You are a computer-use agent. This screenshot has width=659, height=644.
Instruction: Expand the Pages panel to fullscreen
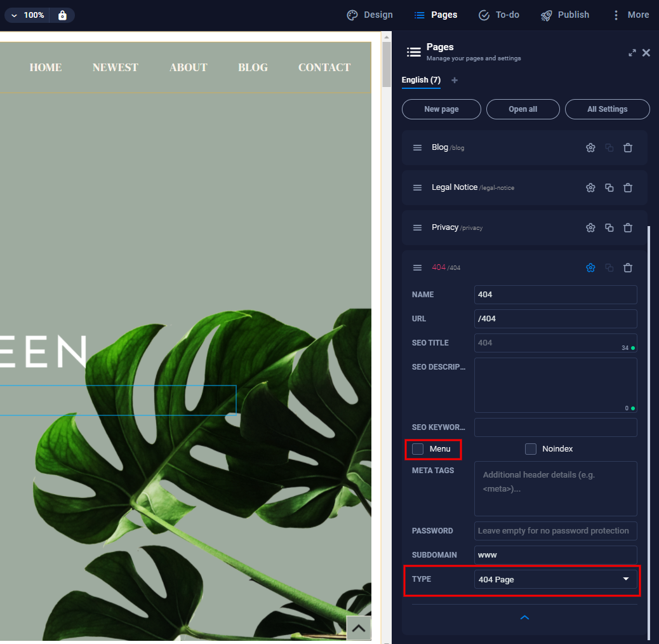632,53
